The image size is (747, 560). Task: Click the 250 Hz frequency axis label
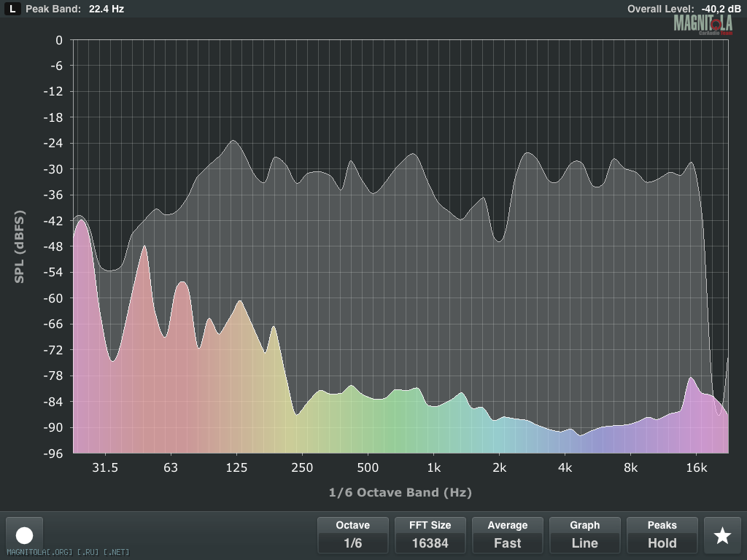[302, 467]
